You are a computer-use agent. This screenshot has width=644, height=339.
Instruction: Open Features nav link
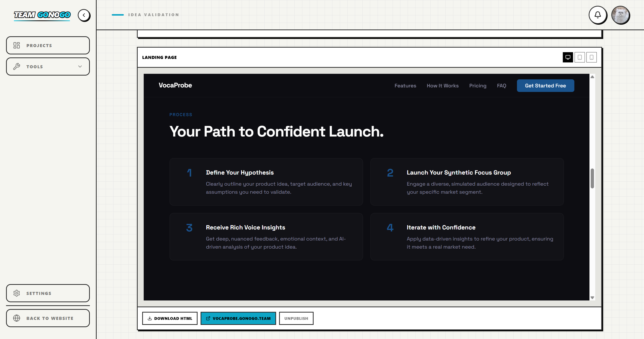[405, 86]
